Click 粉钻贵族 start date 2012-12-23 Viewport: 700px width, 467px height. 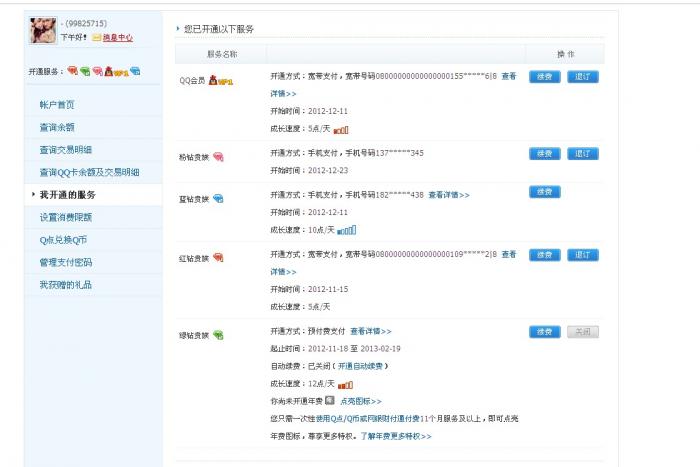328,171
